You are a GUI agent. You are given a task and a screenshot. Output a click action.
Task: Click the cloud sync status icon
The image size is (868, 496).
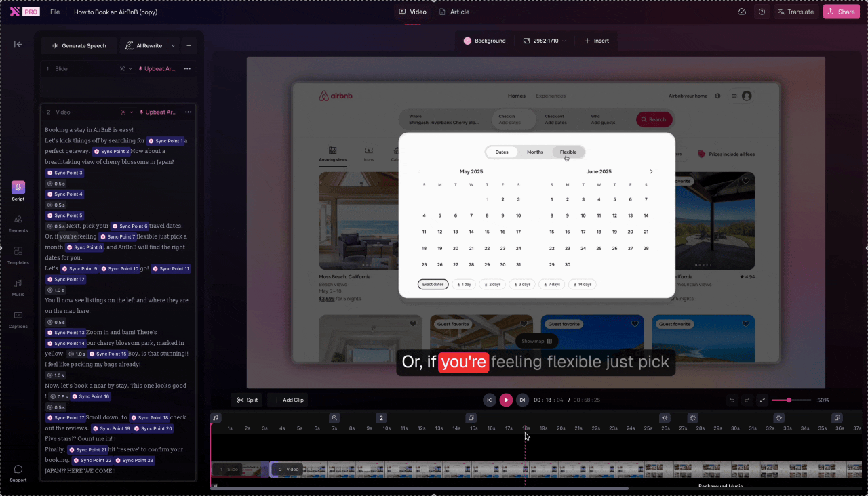coord(741,12)
